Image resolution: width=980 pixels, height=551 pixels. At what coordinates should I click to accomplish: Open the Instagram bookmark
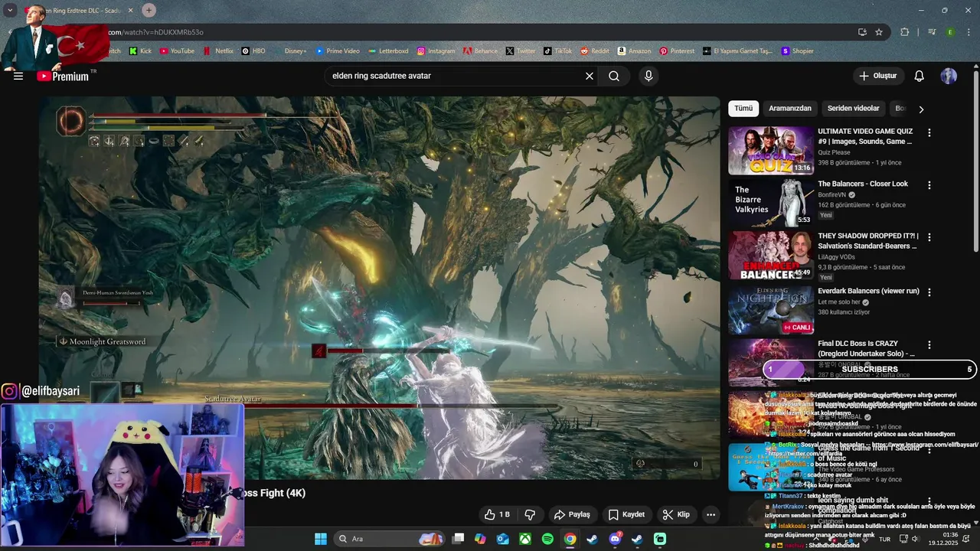436,51
